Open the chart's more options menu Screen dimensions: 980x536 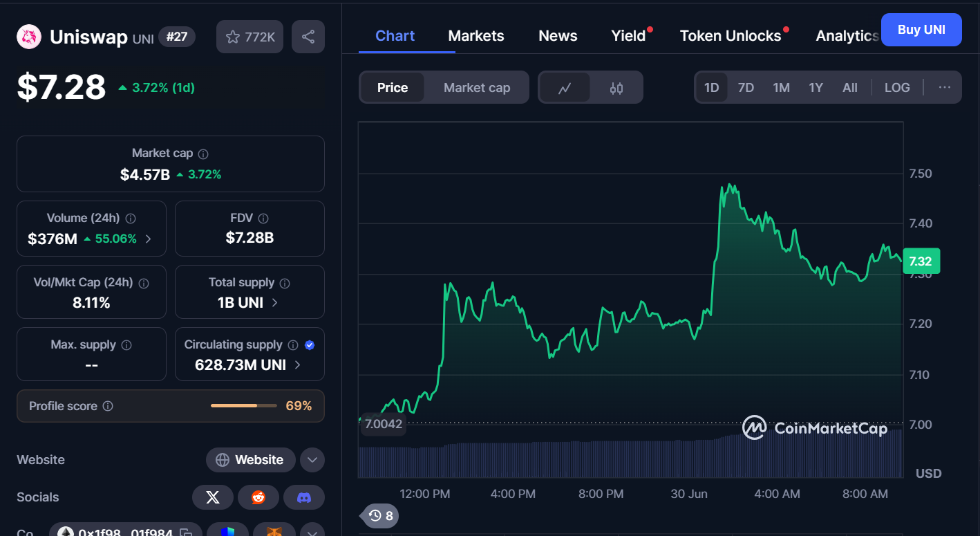coord(945,88)
